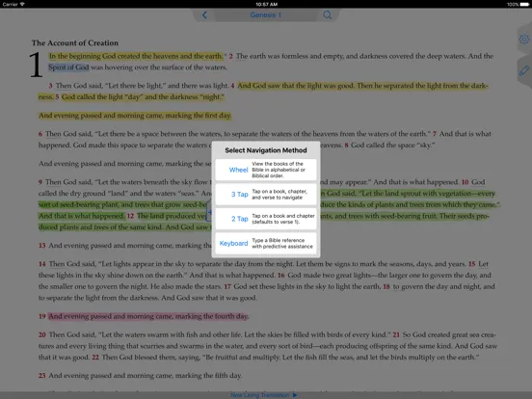The image size is (532, 399).
Task: Open the settings gear tab
Action: tap(524, 39)
